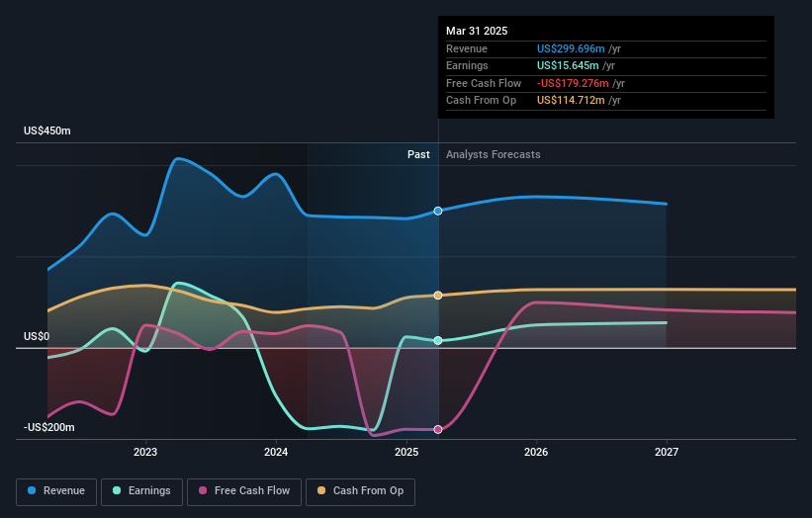Select the Earnings marker on the teal line
Image resolution: width=812 pixels, height=518 pixels.
pyautogui.click(x=438, y=340)
